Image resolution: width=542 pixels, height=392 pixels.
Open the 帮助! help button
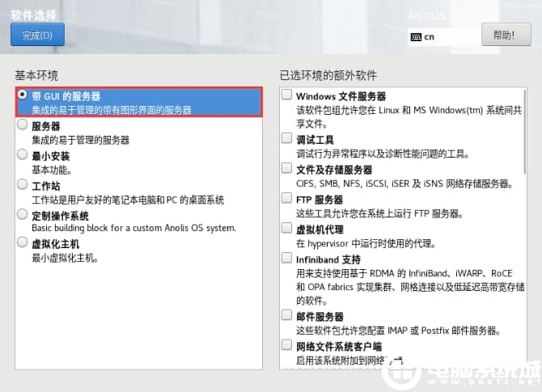point(506,35)
